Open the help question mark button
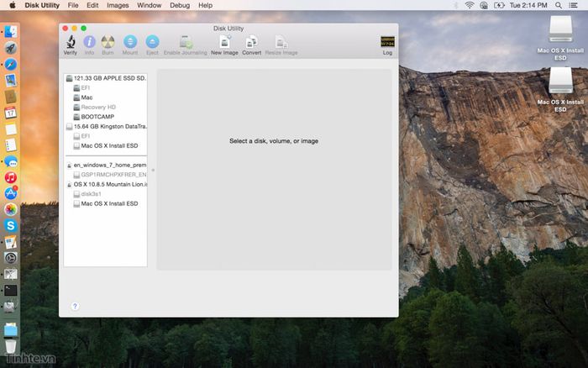 click(75, 306)
